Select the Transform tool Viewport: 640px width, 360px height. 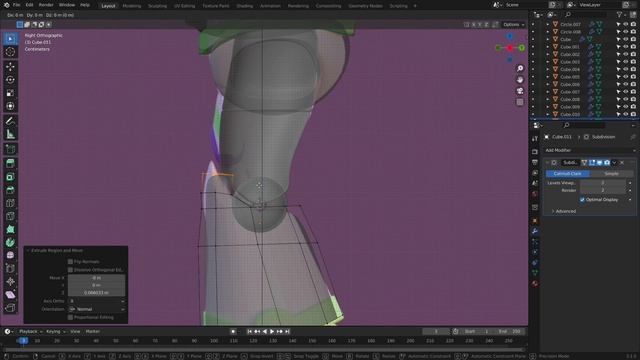10,106
